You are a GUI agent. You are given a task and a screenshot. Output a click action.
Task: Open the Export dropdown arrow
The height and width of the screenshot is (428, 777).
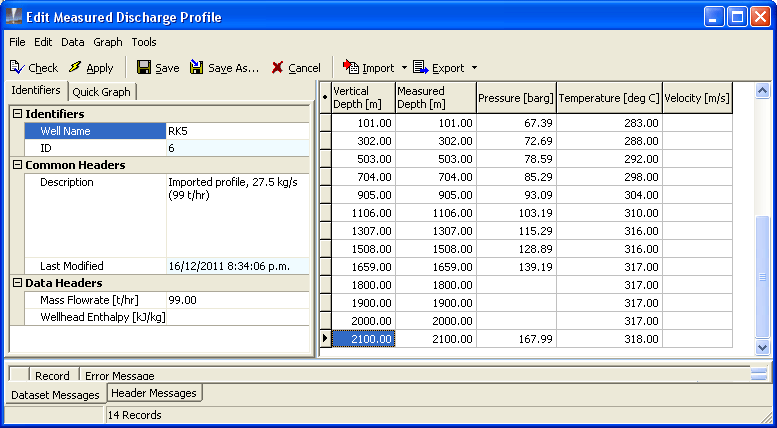(x=474, y=68)
